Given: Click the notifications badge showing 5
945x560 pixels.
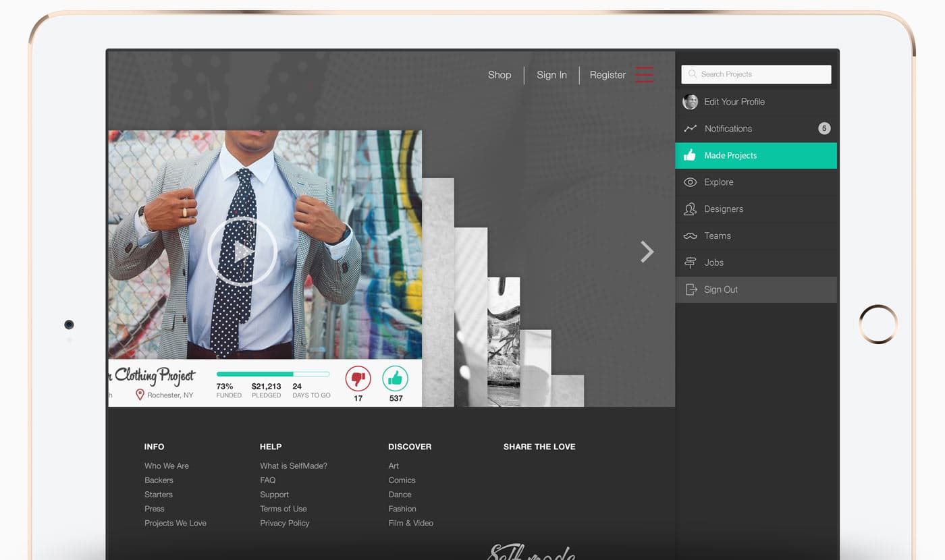Looking at the screenshot, I should tap(824, 128).
